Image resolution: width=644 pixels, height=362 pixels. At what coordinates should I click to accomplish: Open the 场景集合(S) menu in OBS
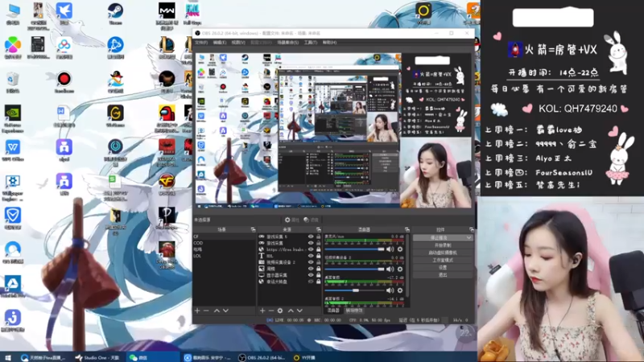pos(287,43)
